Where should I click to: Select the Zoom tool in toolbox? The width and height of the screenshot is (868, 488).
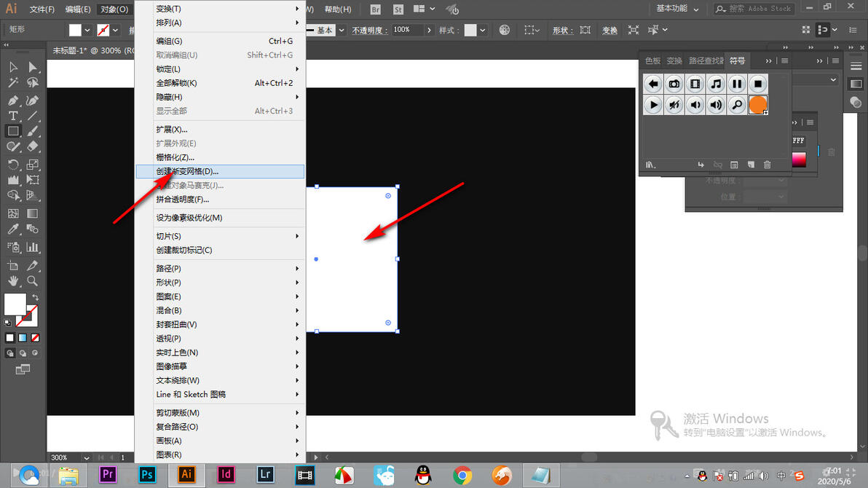(33, 281)
